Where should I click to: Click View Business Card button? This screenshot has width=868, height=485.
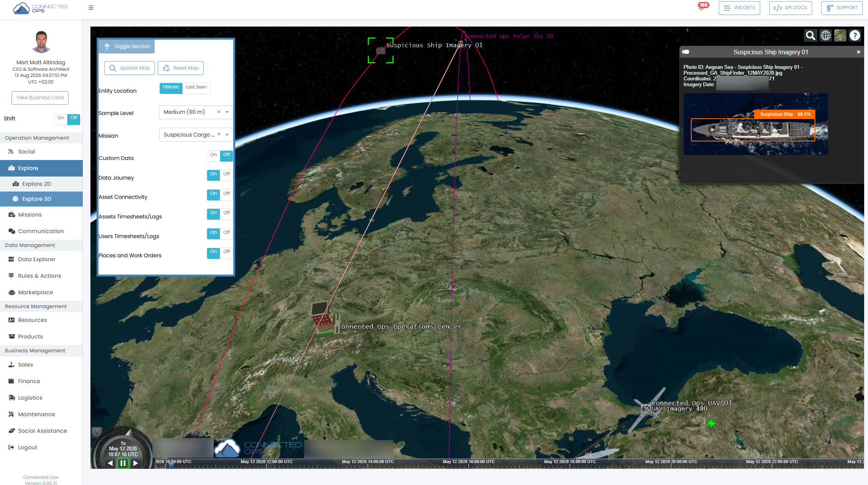[40, 98]
